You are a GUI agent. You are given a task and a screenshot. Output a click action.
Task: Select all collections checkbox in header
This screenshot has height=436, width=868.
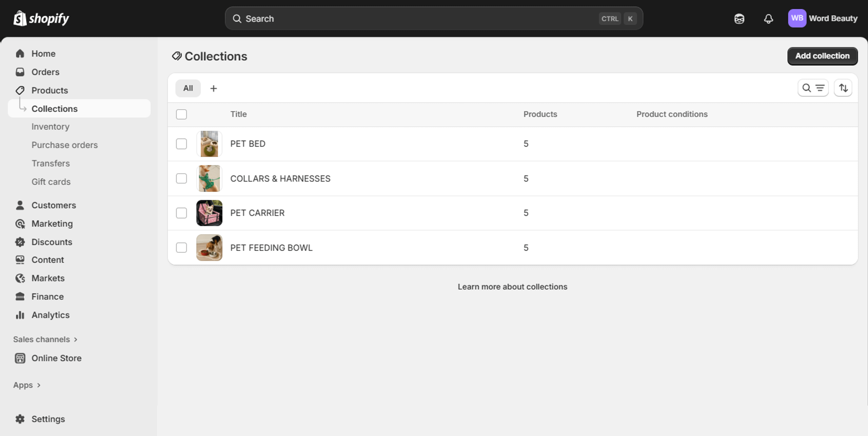click(x=181, y=114)
